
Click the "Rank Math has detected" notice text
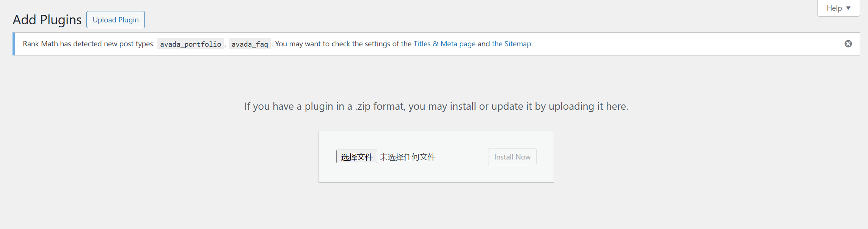(x=88, y=44)
